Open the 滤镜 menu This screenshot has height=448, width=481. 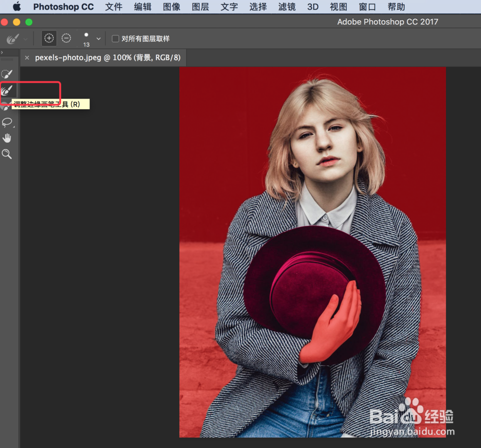click(287, 7)
